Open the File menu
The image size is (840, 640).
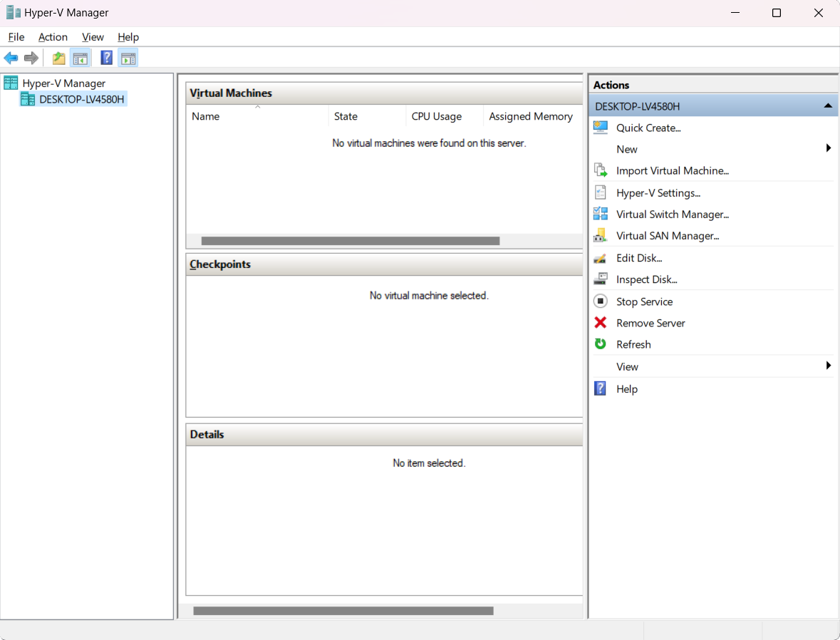(16, 36)
